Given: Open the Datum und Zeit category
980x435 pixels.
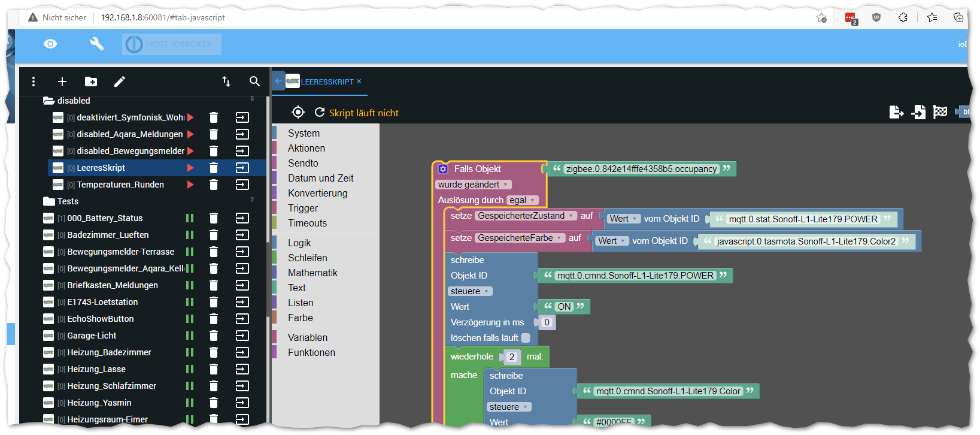Looking at the screenshot, I should [321, 178].
